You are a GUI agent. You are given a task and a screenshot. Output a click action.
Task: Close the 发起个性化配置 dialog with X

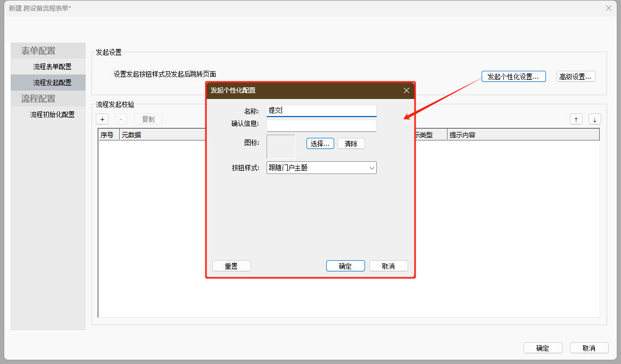407,90
